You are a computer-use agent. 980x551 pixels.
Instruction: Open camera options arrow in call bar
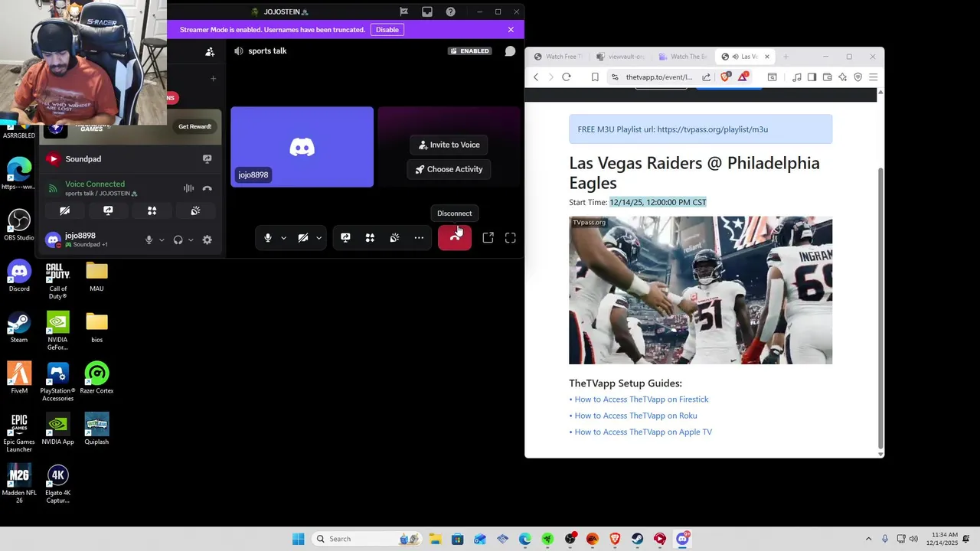click(x=318, y=238)
